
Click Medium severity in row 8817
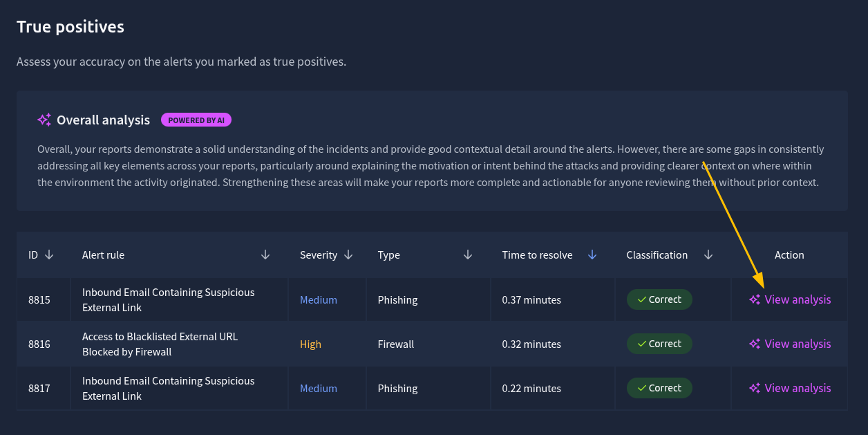point(319,388)
